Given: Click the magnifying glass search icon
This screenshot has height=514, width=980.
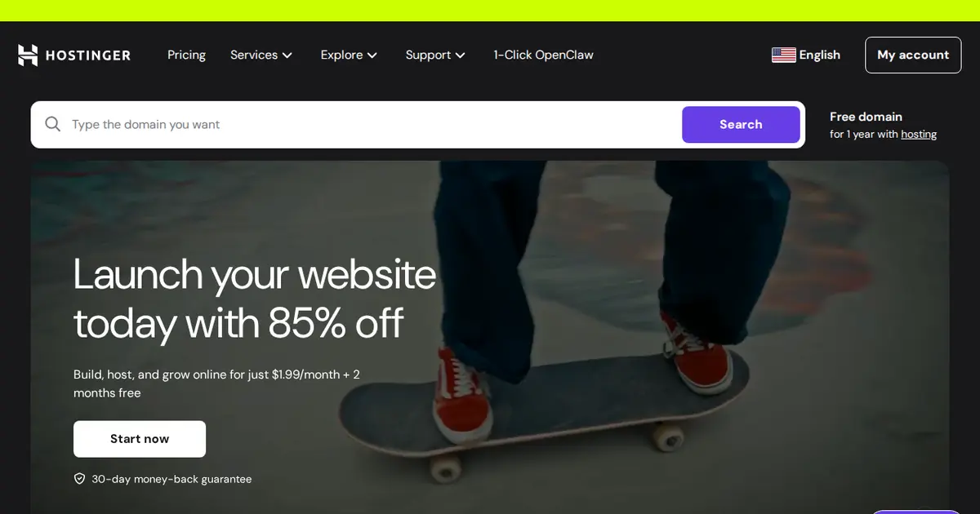Looking at the screenshot, I should (53, 124).
